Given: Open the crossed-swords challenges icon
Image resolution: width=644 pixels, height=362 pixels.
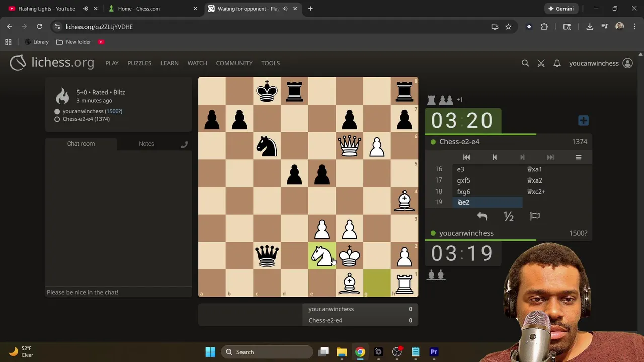Looking at the screenshot, I should tap(541, 63).
